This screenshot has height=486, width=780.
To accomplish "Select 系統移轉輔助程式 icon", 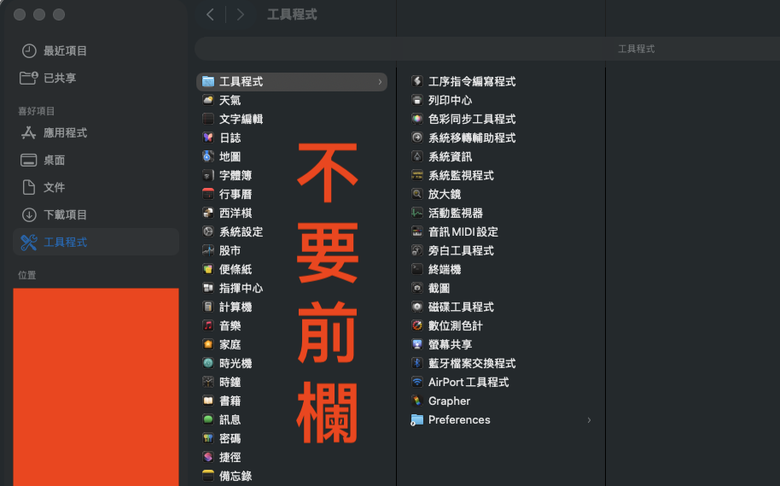I will click(x=417, y=138).
